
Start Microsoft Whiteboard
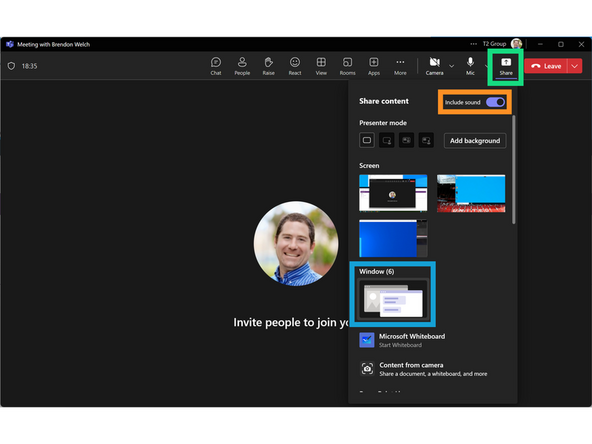(x=402, y=340)
